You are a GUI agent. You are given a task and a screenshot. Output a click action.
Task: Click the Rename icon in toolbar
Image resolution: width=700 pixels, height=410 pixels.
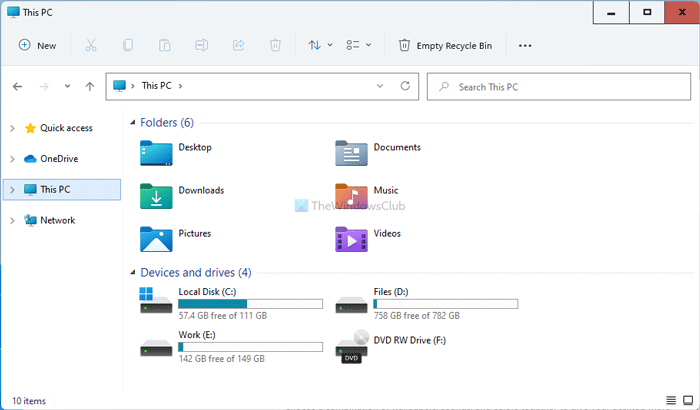click(x=201, y=45)
